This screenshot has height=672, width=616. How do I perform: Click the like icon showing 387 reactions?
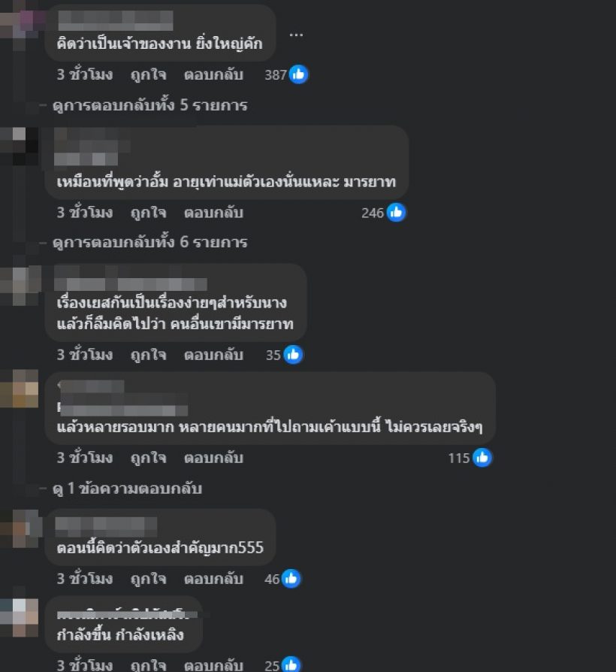pyautogui.click(x=298, y=74)
